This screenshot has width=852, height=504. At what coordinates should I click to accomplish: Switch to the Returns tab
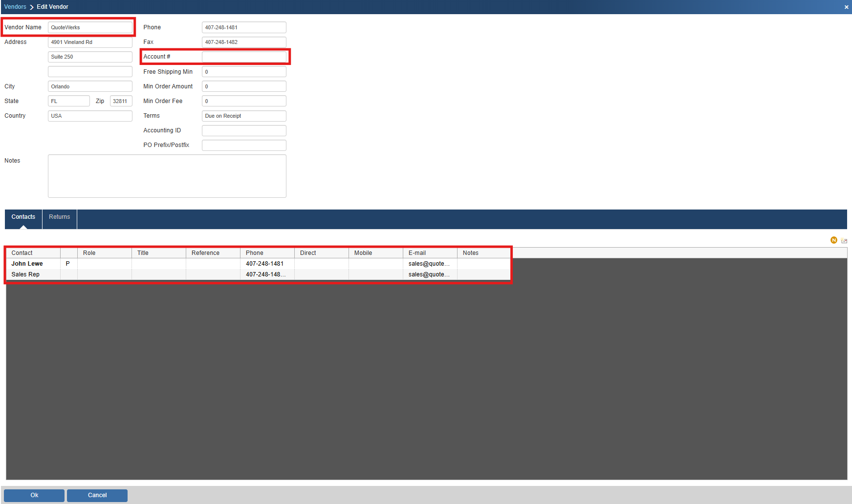[59, 217]
